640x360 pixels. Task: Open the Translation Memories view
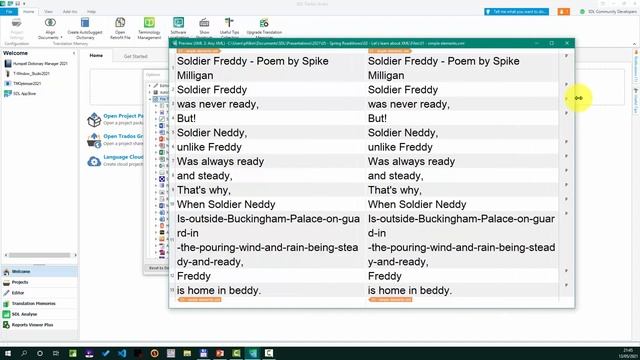[39, 304]
